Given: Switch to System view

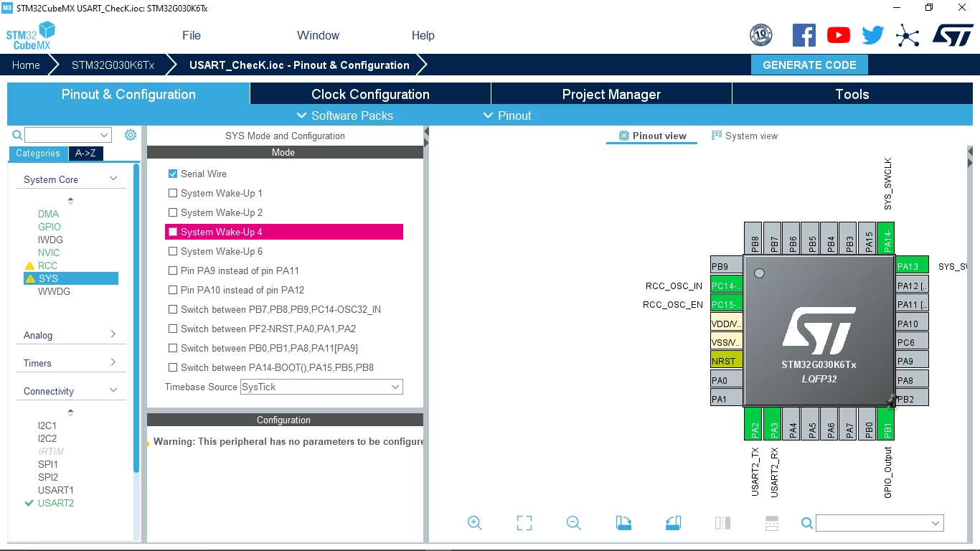Looking at the screenshot, I should click(x=745, y=136).
